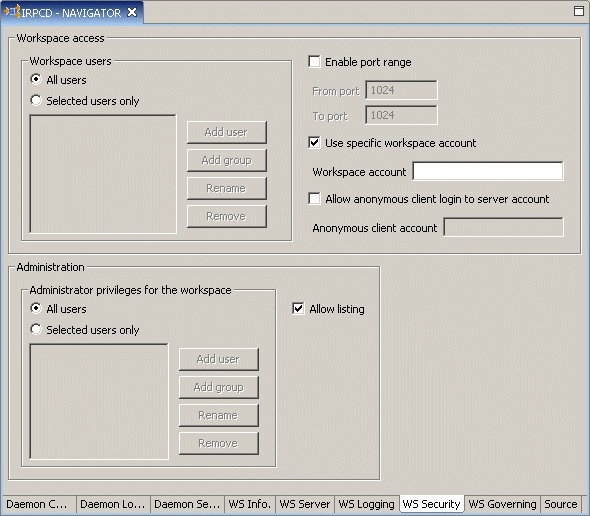Click the Workspace account label
This screenshot has width=590, height=516.
(x=359, y=172)
